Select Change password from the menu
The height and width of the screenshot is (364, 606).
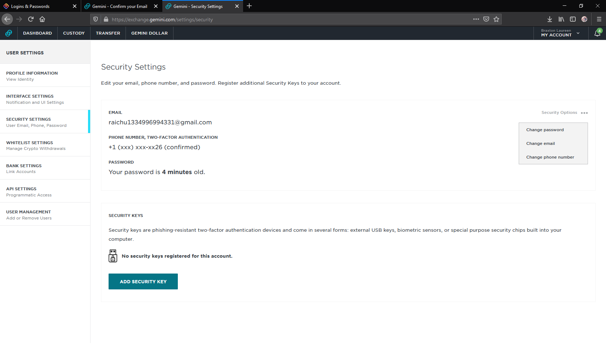pyautogui.click(x=545, y=130)
